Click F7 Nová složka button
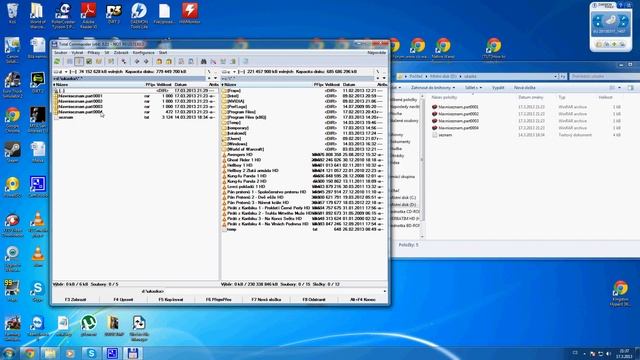 point(266,300)
